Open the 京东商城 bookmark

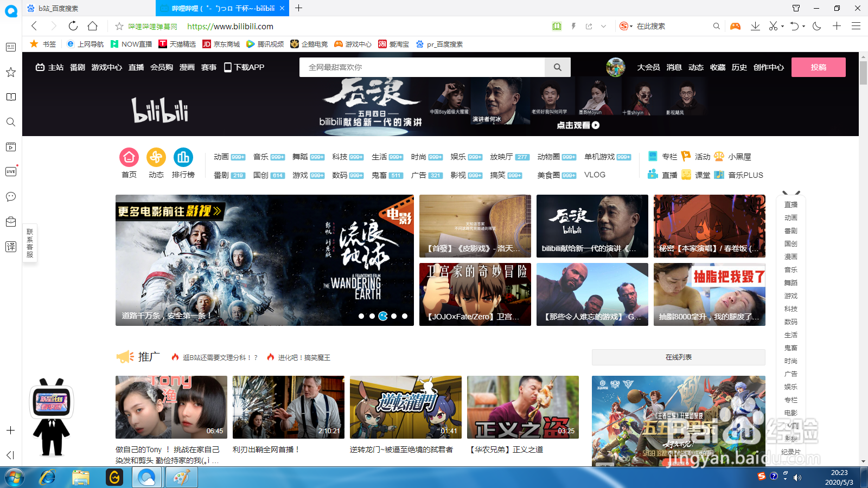click(221, 44)
